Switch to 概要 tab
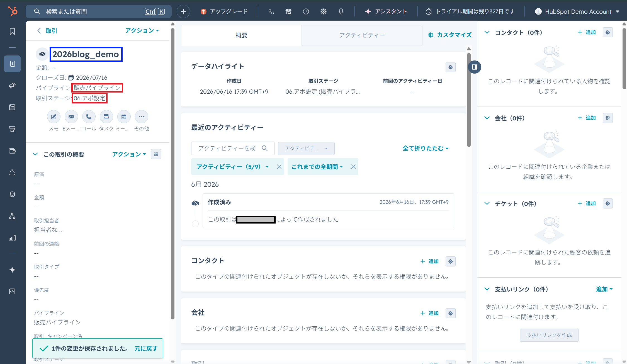The width and height of the screenshot is (627, 364). coord(241,35)
